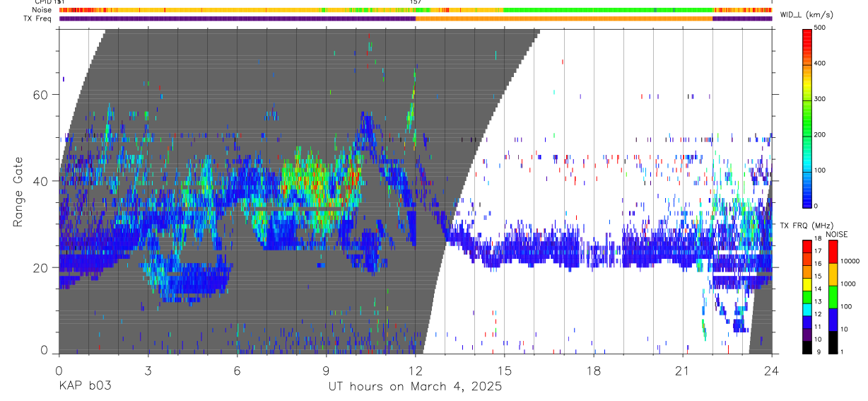Click the 'TX Freq' row label

[37, 18]
